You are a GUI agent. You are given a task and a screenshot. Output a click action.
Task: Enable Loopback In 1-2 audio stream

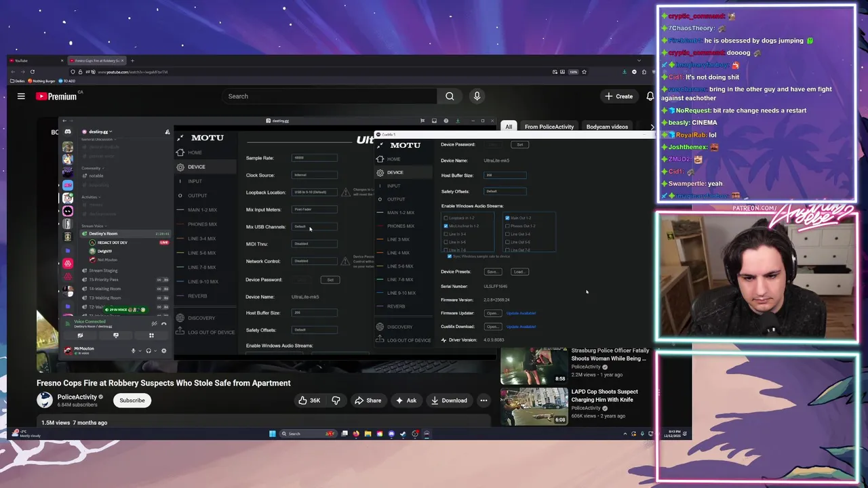(446, 218)
